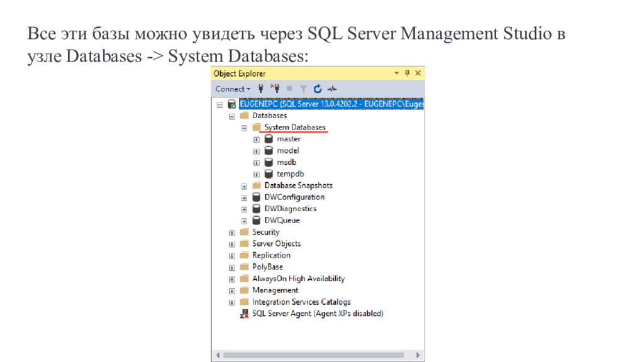Screen dimensions: 644x362
Task: Click the Refresh toolbar icon
Action: (318, 89)
